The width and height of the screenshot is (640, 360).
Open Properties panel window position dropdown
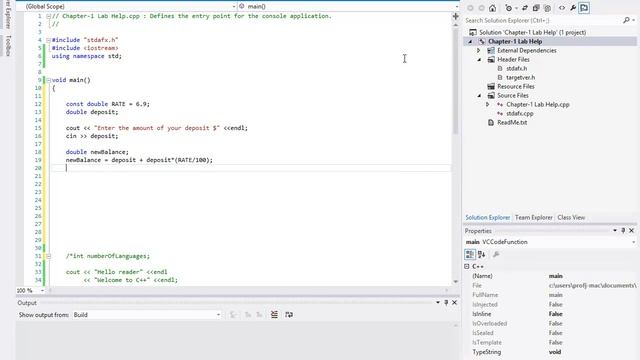coord(615,231)
